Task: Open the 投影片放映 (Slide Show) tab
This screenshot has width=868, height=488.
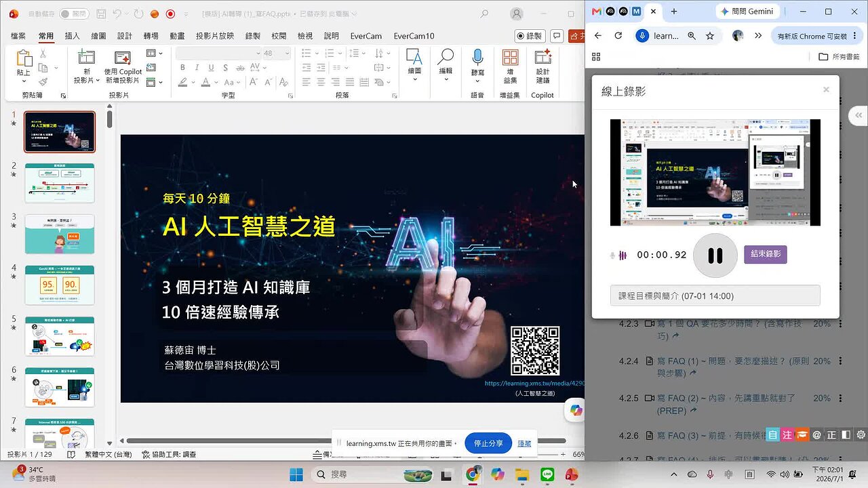Action: tap(215, 36)
